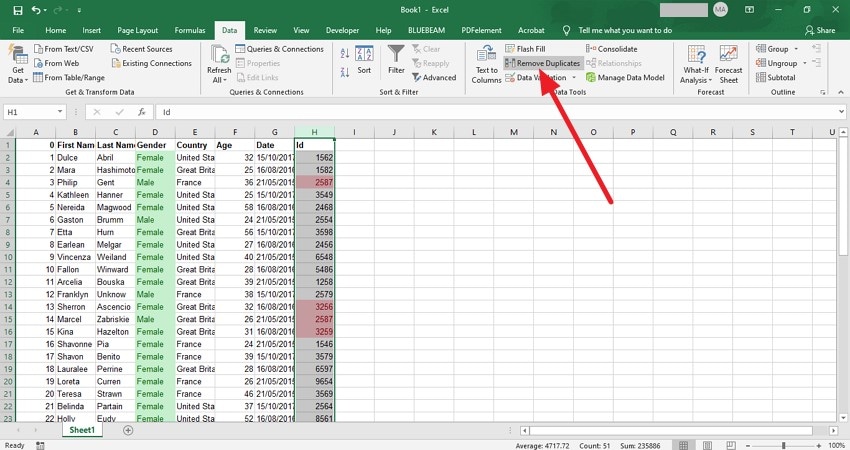Launch Text to Columns wizard
This screenshot has height=450, width=850.
[486, 65]
